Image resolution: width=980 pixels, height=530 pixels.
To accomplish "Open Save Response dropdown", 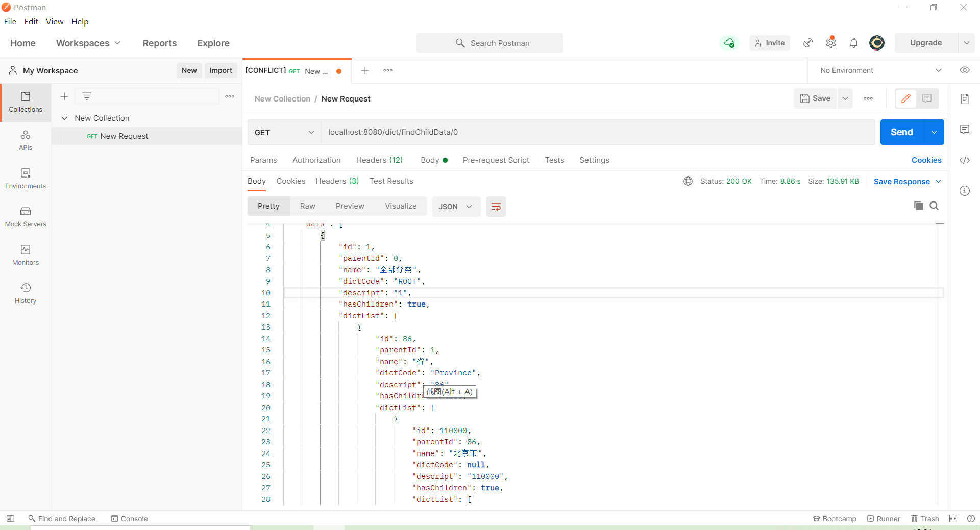I will (x=908, y=182).
